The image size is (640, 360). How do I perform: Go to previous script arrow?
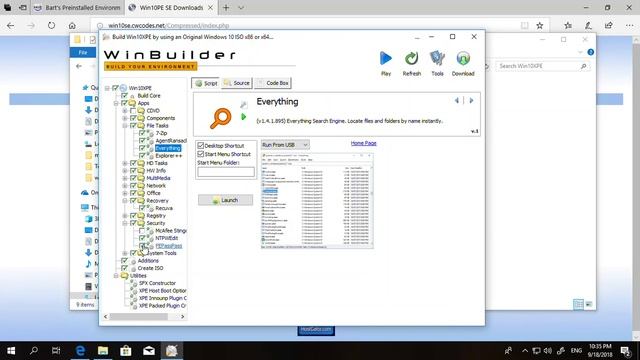click(457, 100)
